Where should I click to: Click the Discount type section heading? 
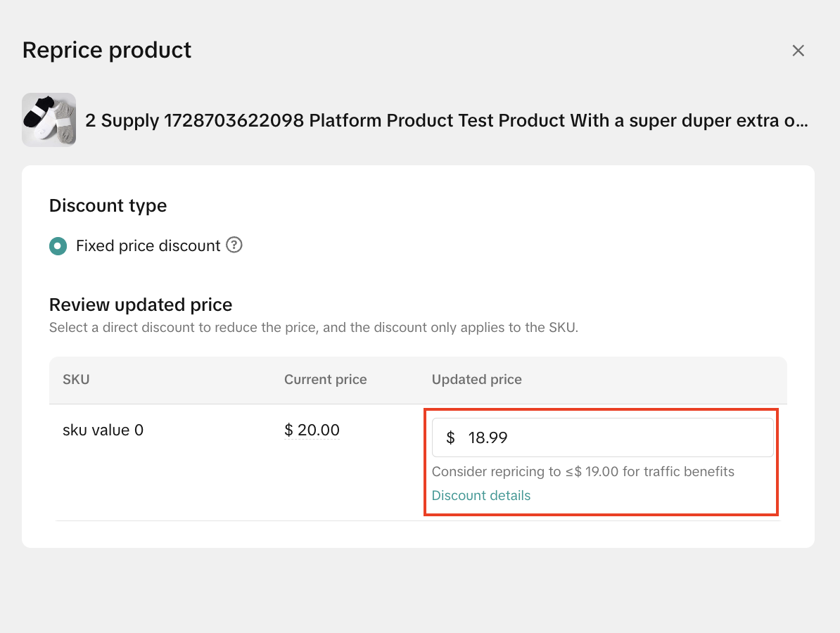[x=108, y=206]
